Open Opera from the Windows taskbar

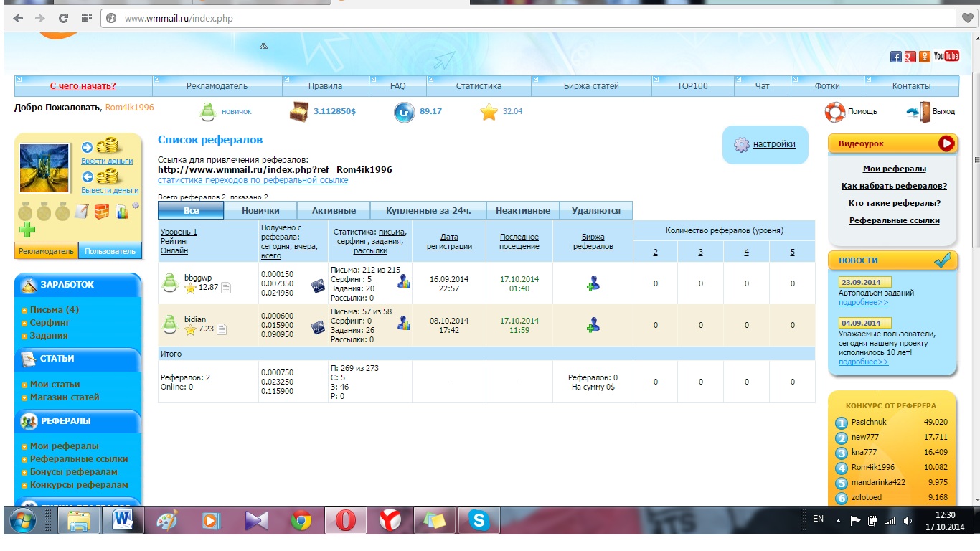click(x=345, y=521)
